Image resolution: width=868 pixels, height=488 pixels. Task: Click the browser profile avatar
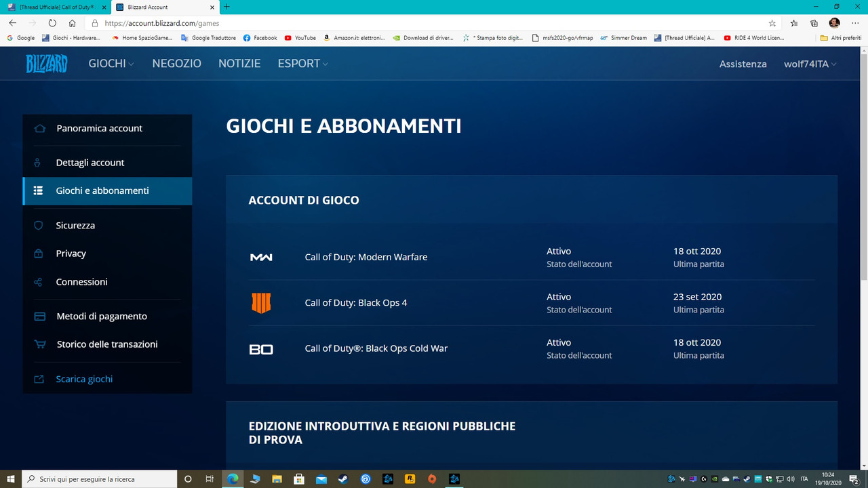pyautogui.click(x=835, y=22)
